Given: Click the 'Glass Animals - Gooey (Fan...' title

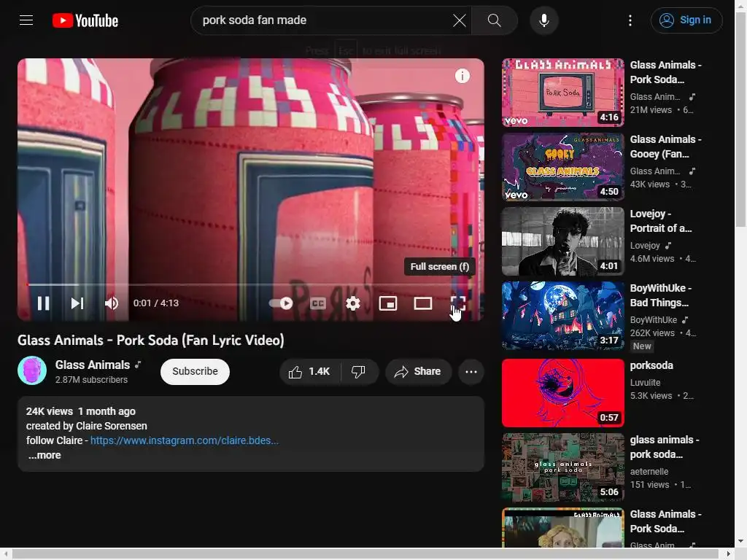Looking at the screenshot, I should (665, 147).
